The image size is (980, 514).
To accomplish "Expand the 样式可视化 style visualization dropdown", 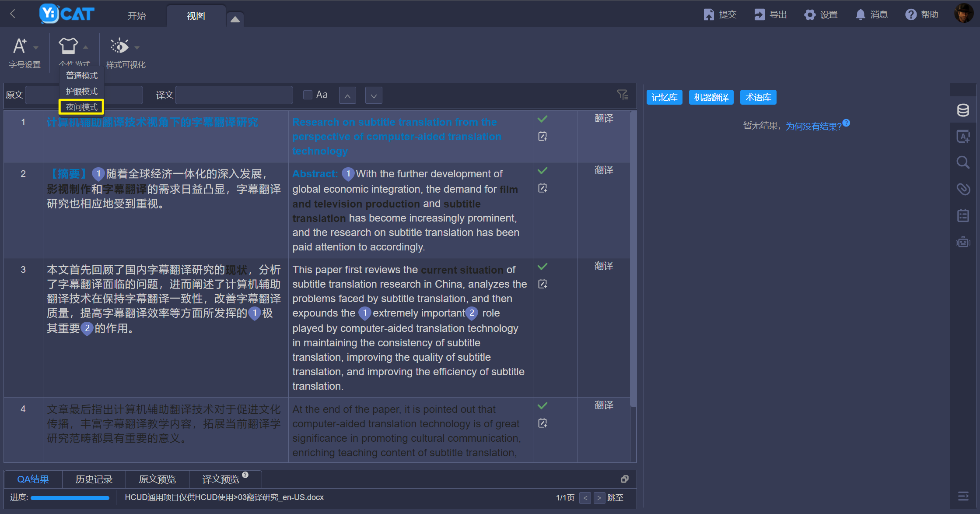I will pos(137,48).
